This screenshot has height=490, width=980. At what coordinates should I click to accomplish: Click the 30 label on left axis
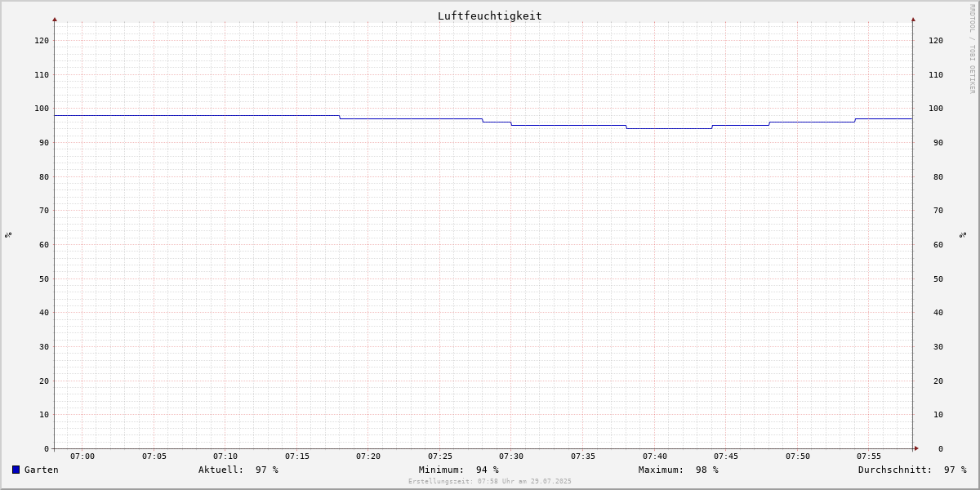coord(44,347)
